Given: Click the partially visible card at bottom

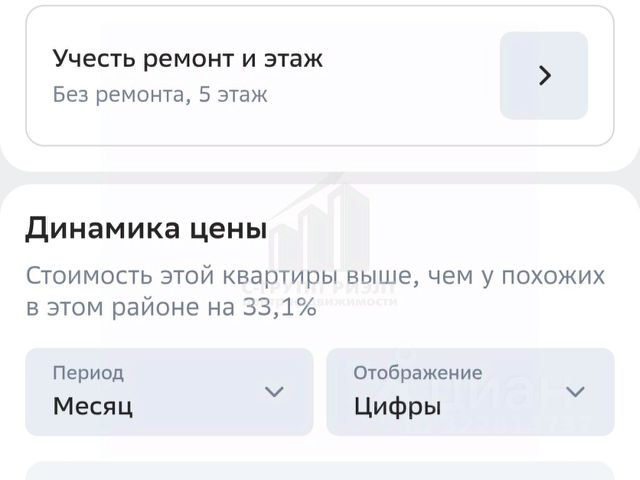Looking at the screenshot, I should pos(320,471).
